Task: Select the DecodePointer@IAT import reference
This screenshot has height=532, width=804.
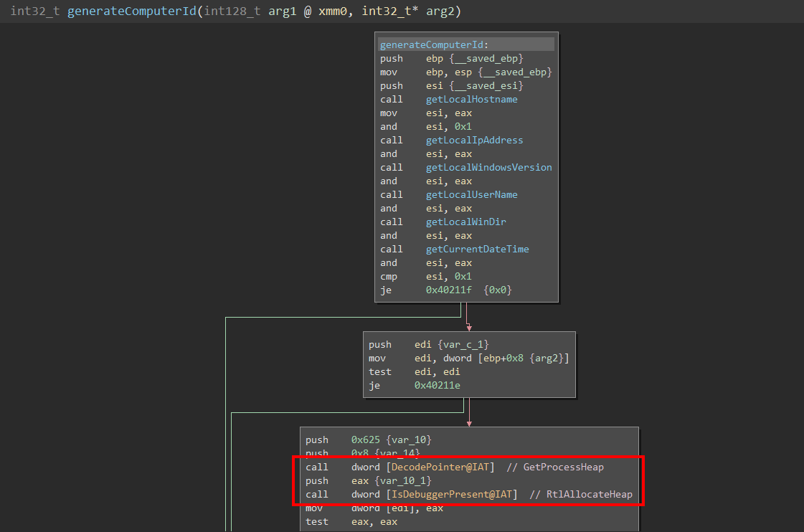Action: coord(440,467)
